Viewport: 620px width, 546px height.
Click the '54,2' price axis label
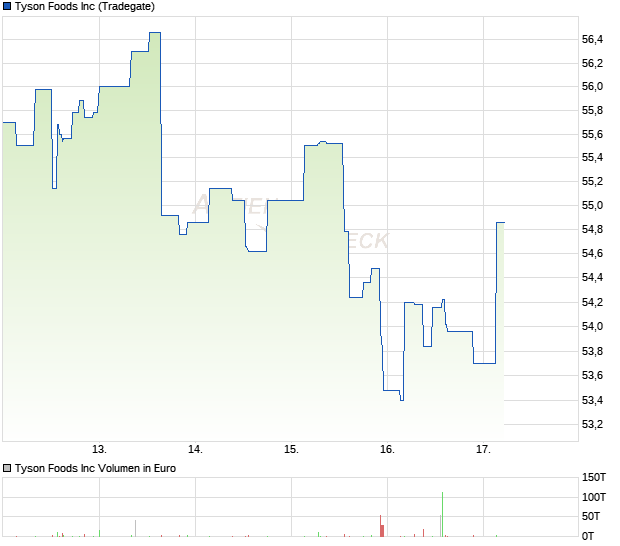tap(592, 302)
